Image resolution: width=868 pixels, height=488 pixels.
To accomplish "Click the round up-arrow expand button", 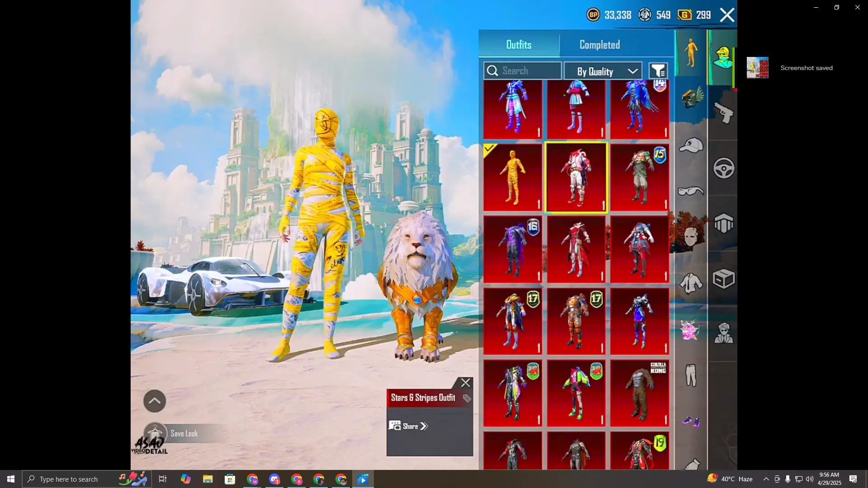I will (155, 401).
